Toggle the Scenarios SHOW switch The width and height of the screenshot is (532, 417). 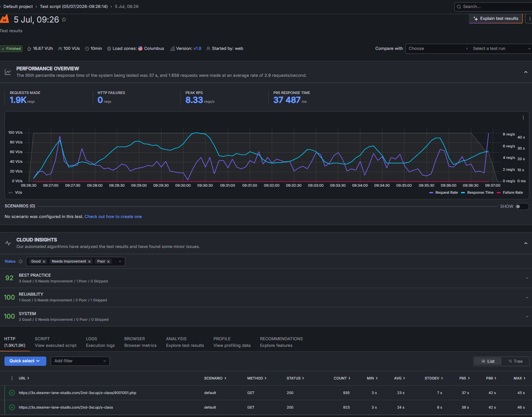tap(522, 207)
